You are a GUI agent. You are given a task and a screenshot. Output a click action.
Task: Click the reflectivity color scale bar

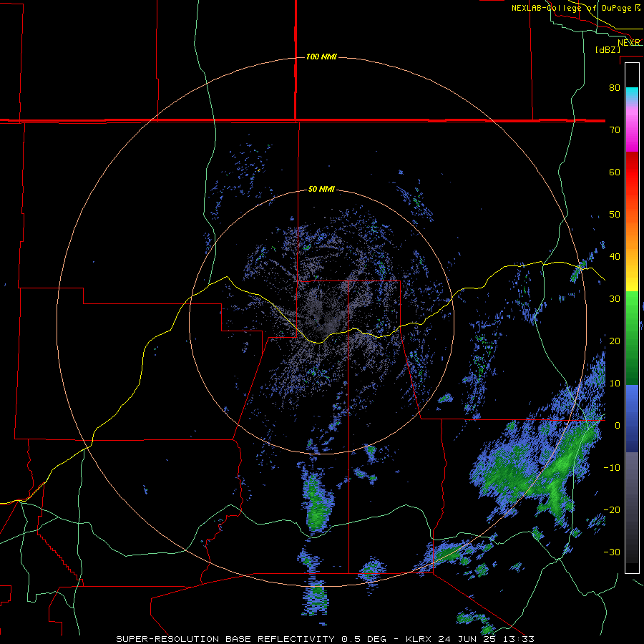pos(632,318)
